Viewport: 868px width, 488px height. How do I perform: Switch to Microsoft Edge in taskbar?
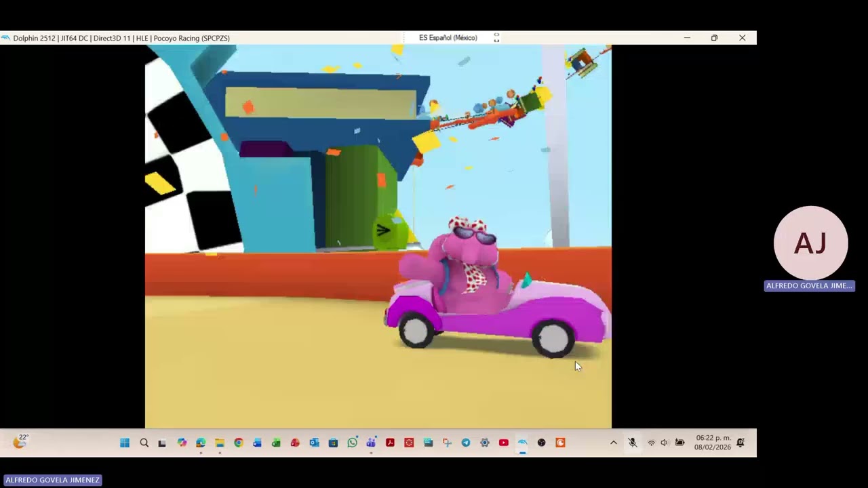(x=201, y=443)
